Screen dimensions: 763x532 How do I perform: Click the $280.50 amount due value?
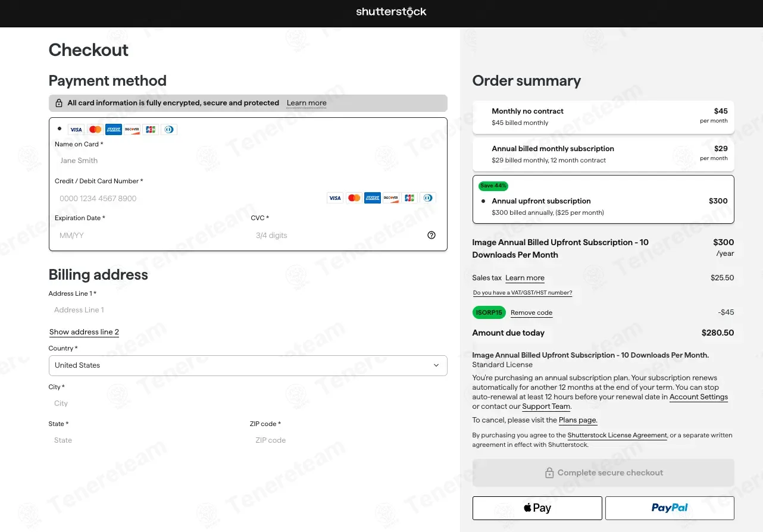coord(718,333)
